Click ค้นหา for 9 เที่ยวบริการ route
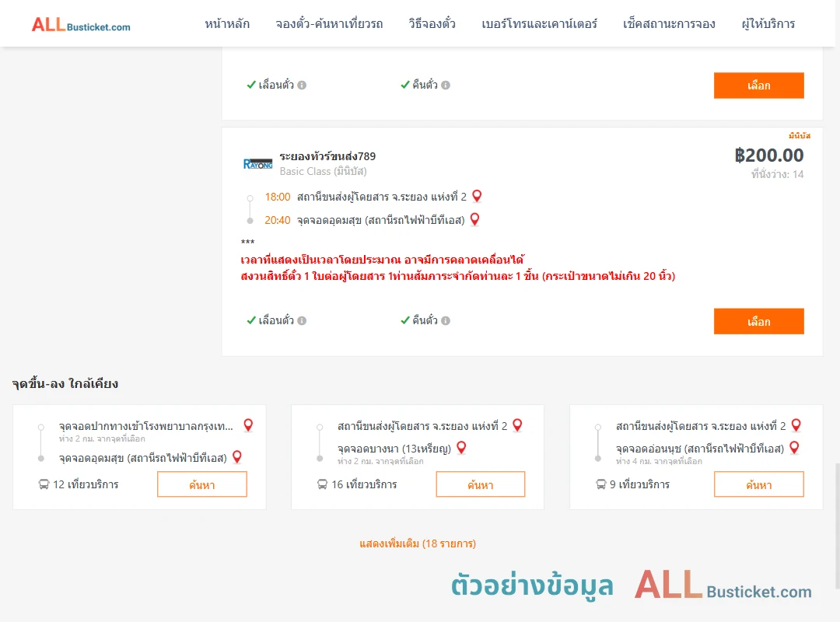The width and height of the screenshot is (840, 622). pyautogui.click(x=758, y=484)
